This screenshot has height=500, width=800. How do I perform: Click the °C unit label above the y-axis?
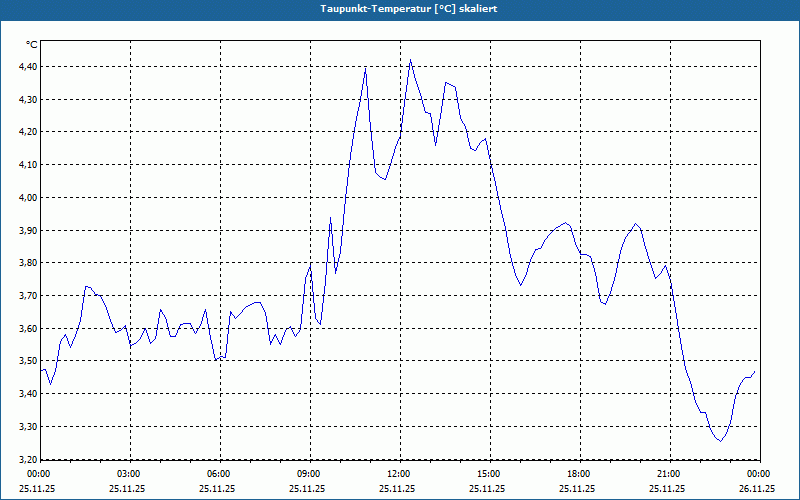31,45
